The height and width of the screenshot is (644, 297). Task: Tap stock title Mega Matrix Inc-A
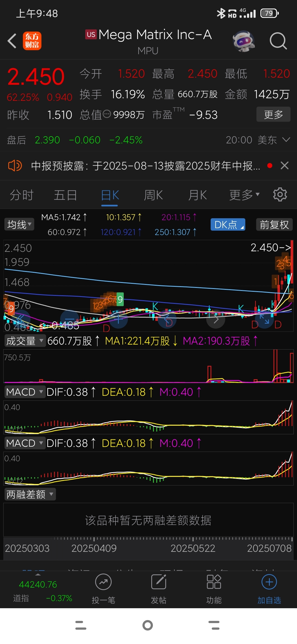click(x=155, y=35)
